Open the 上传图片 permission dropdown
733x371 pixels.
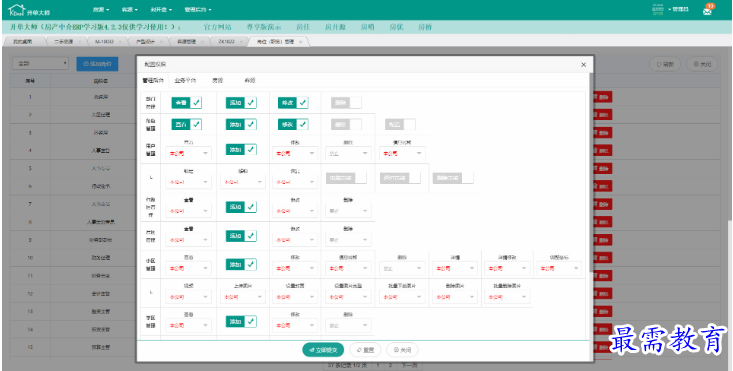click(243, 297)
